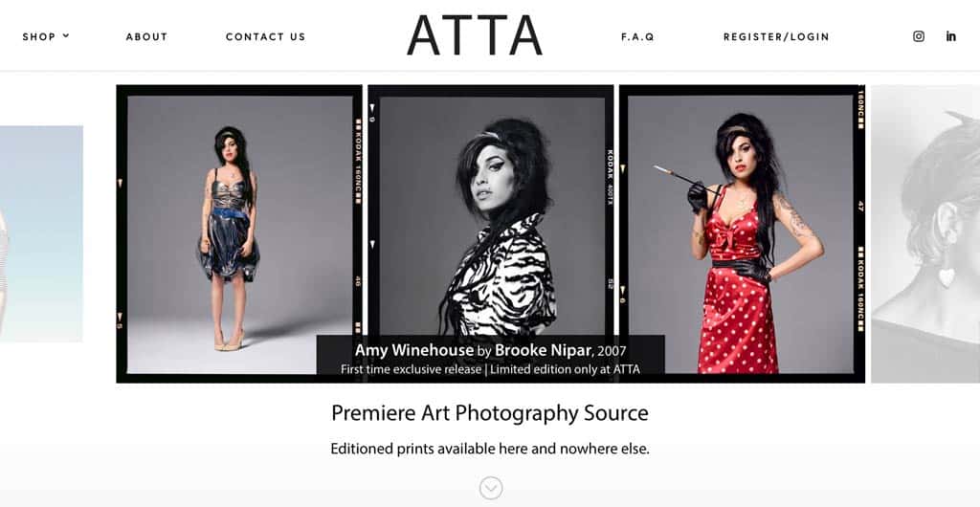The width and height of the screenshot is (980, 507).
Task: Open the SHOP menu
Action: pyautogui.click(x=38, y=37)
